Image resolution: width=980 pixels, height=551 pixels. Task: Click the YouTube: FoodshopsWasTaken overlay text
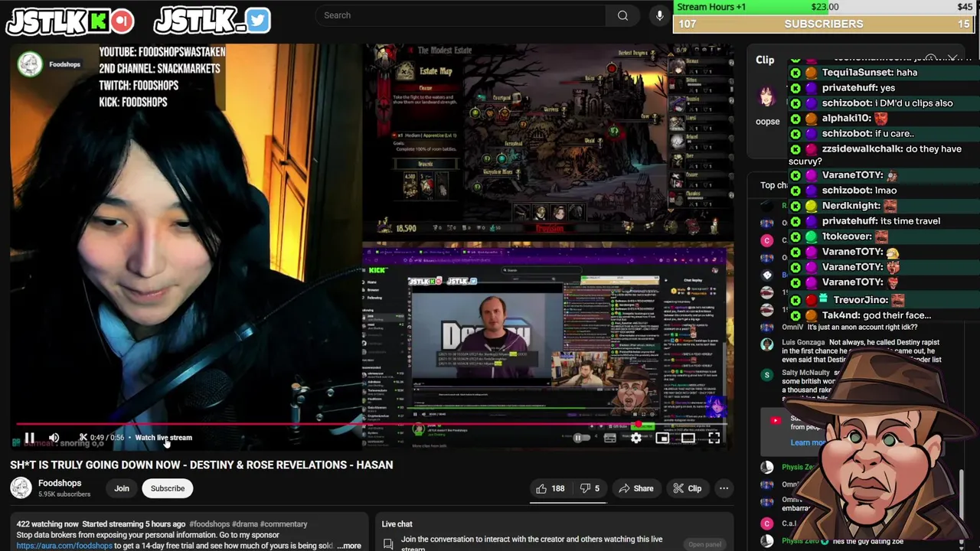162,52
